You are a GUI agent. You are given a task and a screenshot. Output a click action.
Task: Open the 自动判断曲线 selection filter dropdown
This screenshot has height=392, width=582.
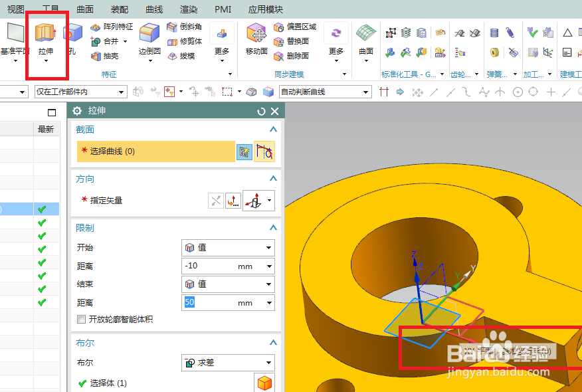click(x=324, y=91)
